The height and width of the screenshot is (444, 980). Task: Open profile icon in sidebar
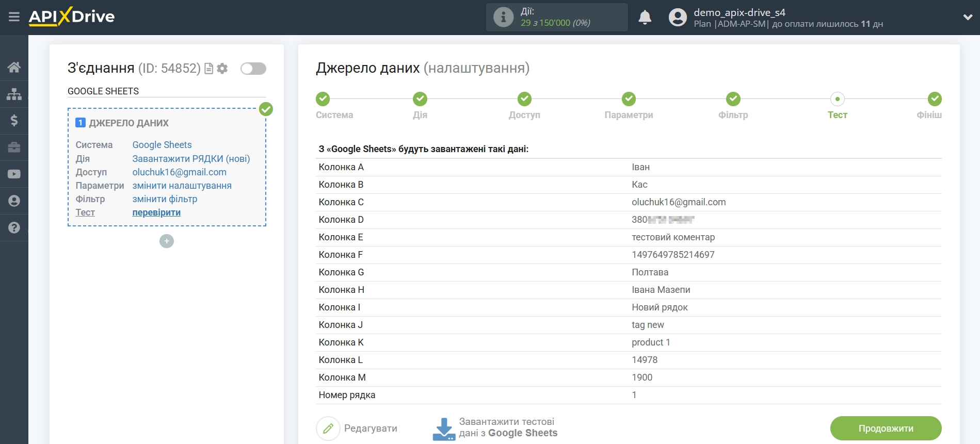(14, 201)
